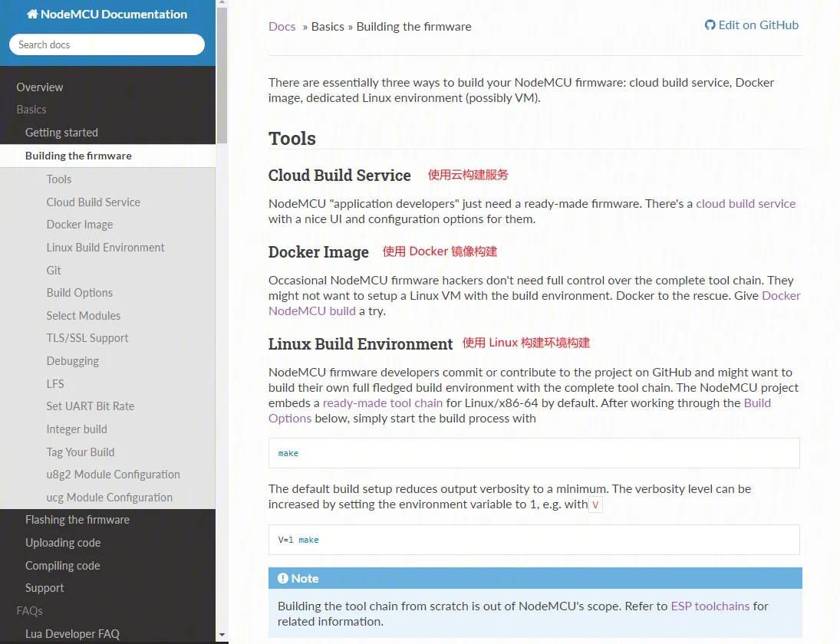Click the Search docs input field

click(x=107, y=44)
